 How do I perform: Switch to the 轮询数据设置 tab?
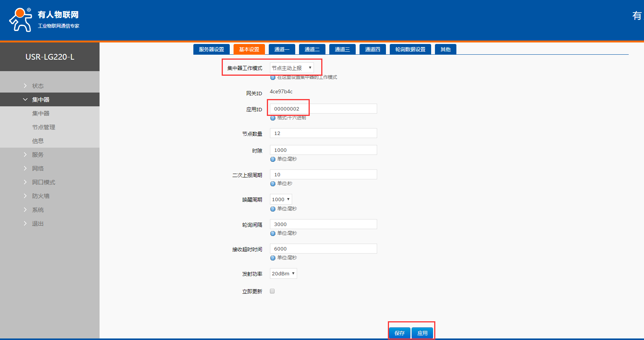(x=410, y=49)
